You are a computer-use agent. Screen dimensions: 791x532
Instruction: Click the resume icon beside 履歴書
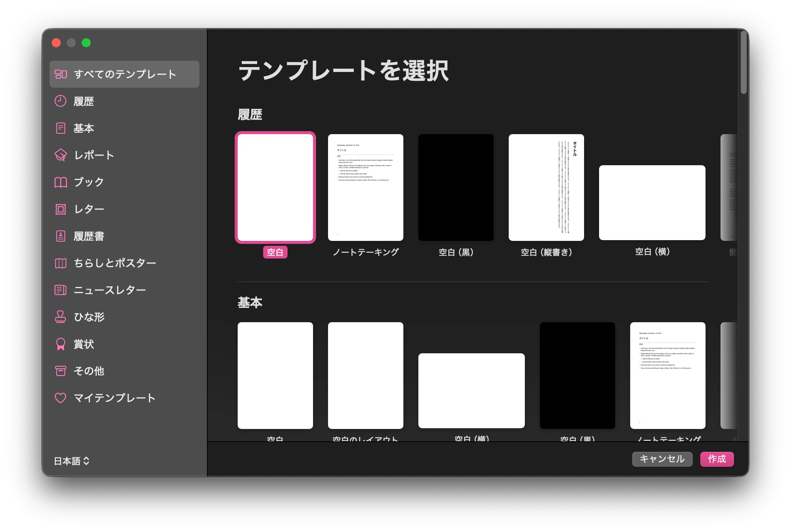pyautogui.click(x=60, y=236)
